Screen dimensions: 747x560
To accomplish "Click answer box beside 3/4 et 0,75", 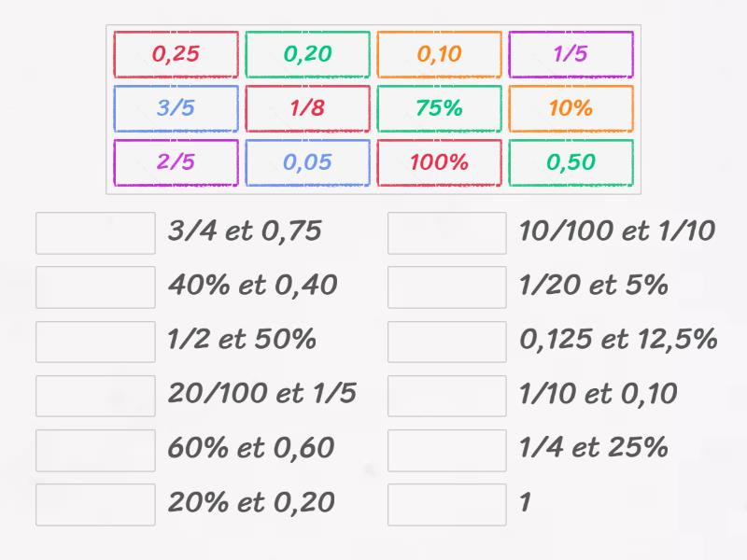I will click(x=95, y=233).
